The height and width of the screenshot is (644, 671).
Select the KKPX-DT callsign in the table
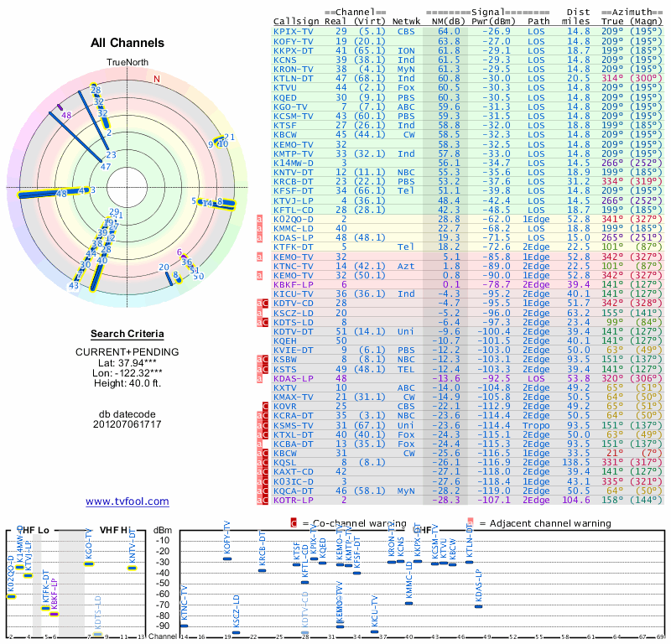click(x=293, y=51)
